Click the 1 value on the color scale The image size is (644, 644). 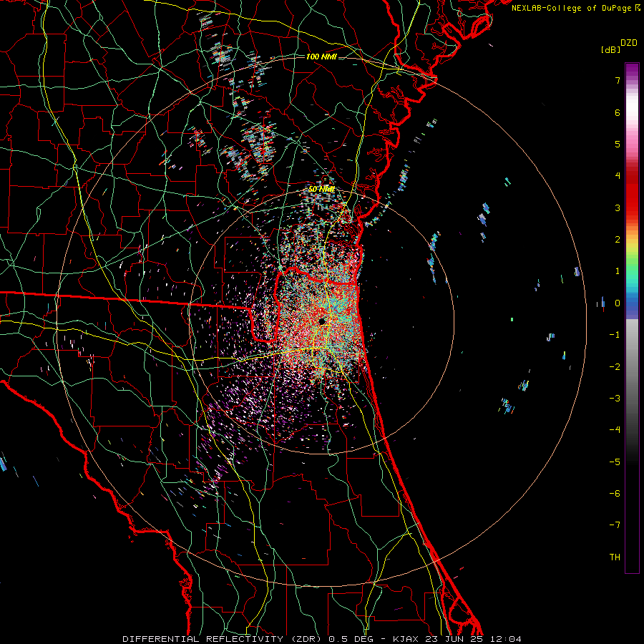tap(618, 271)
